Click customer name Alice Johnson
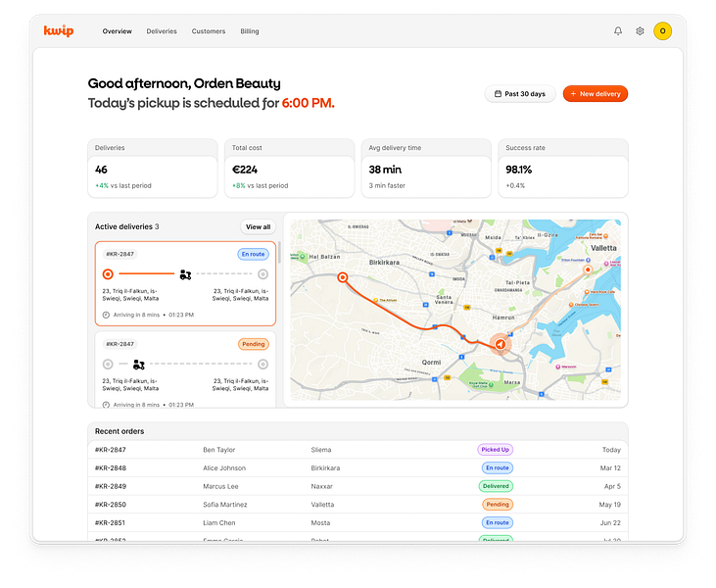 pyautogui.click(x=224, y=468)
